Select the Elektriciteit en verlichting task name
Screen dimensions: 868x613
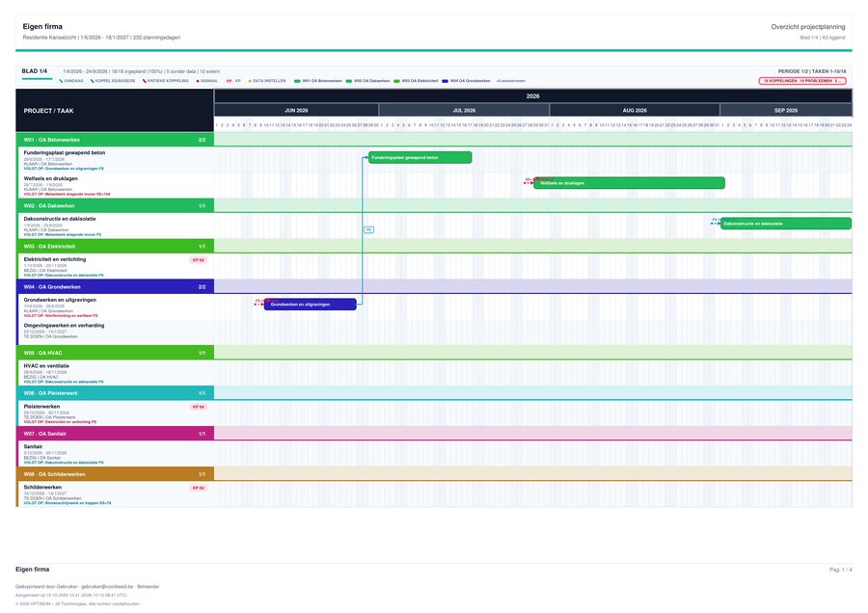[55, 259]
